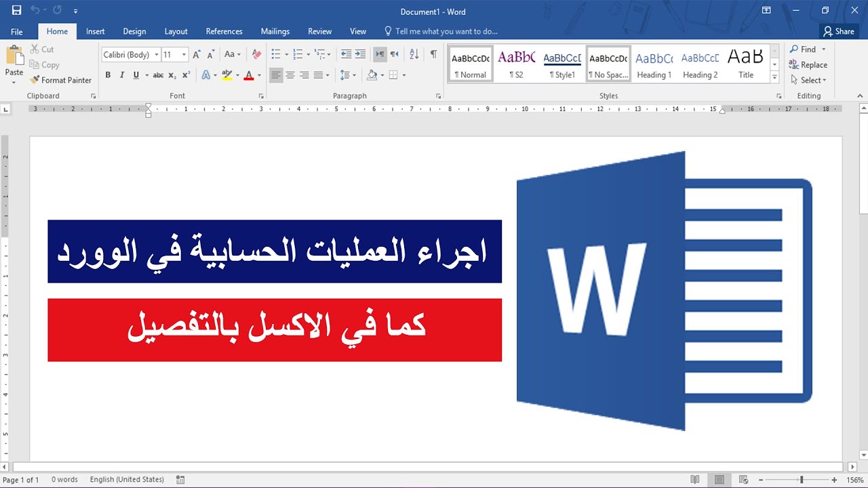Open the underline style dropdown arrow
The image size is (868, 488).
[146, 75]
